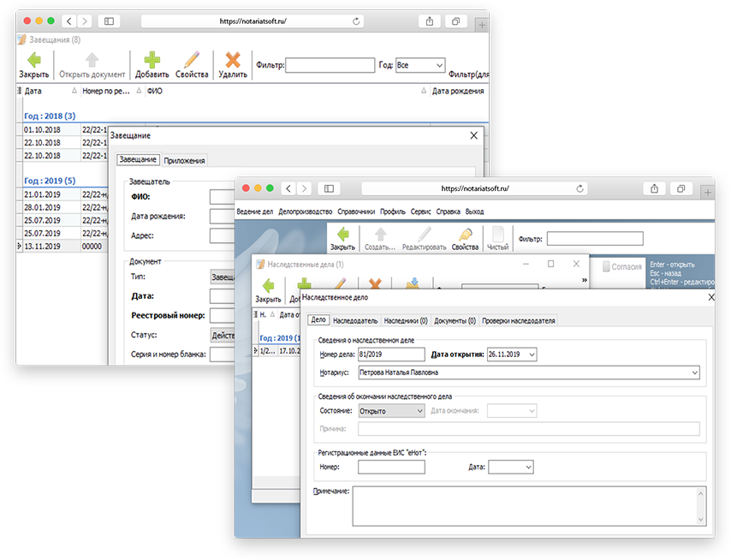Switch to Проверки наследодателя tab
This screenshot has width=731, height=560.
[x=519, y=321]
